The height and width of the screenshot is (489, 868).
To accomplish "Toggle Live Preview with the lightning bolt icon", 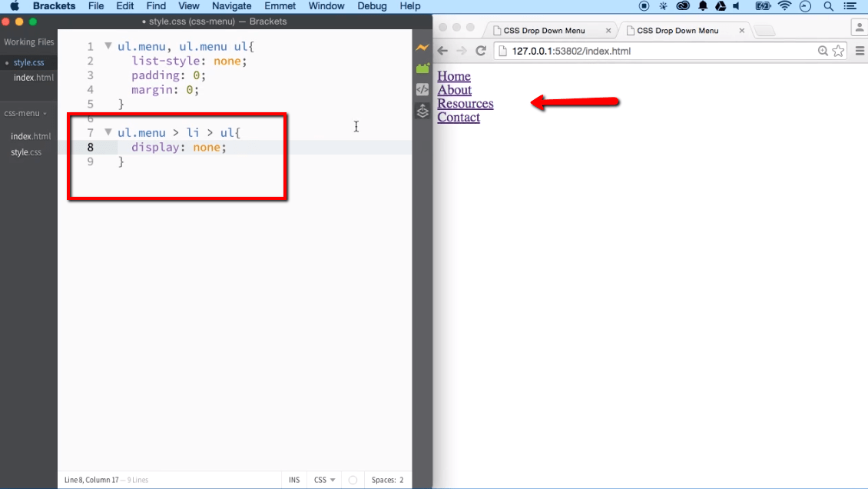I will click(x=422, y=48).
